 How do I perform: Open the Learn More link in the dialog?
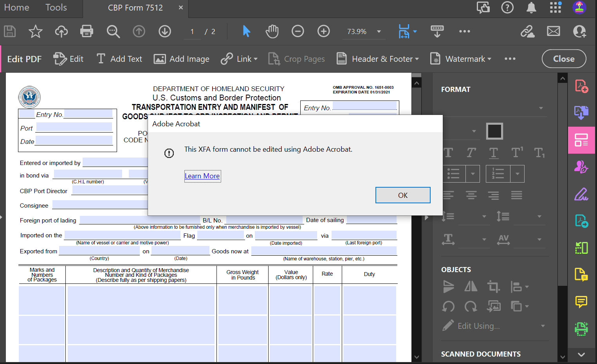pos(202,176)
